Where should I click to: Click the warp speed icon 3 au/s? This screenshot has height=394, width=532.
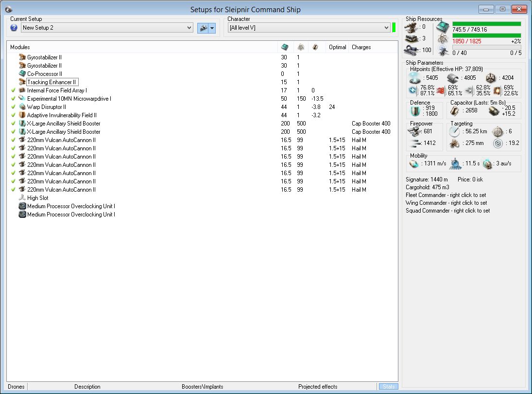coord(488,164)
